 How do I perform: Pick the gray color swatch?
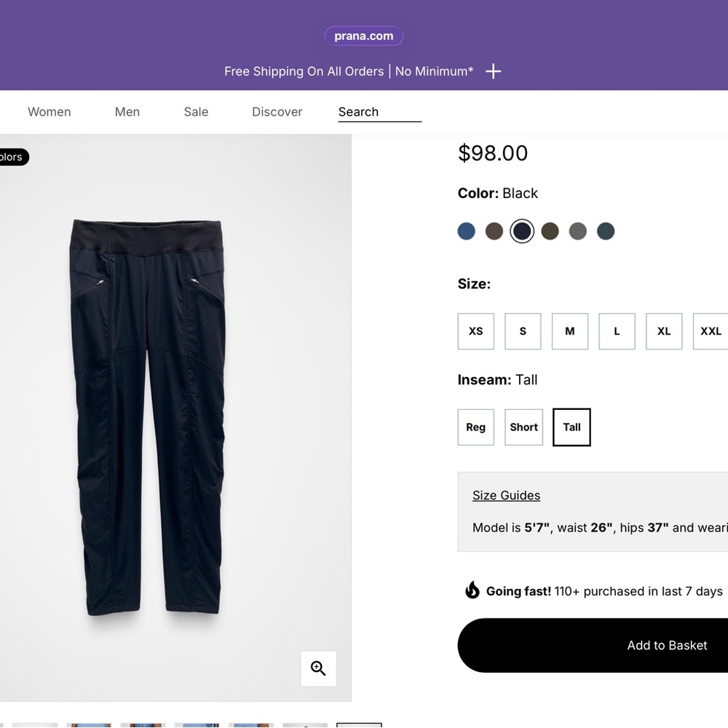(577, 232)
